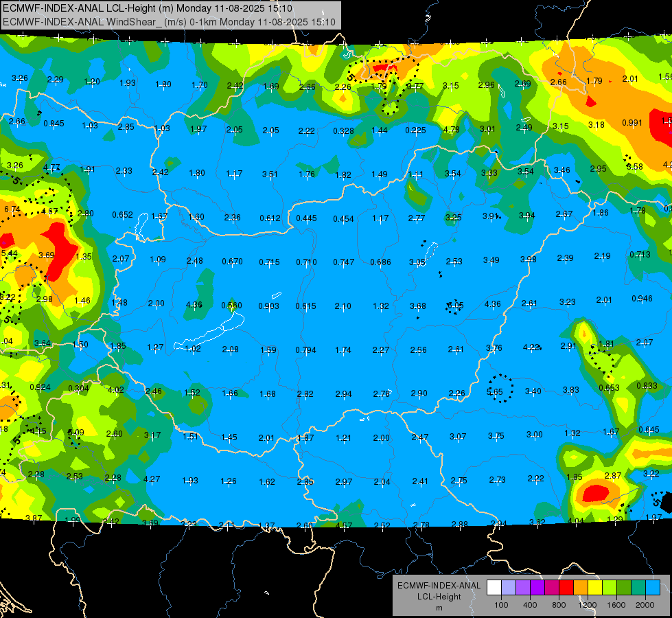
Task: Click the data point labeled 4.02
Action: (116, 390)
